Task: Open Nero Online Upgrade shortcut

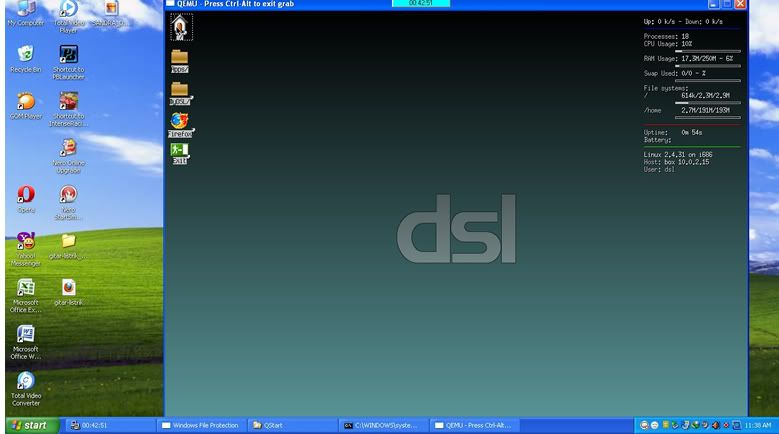Action: point(69,155)
